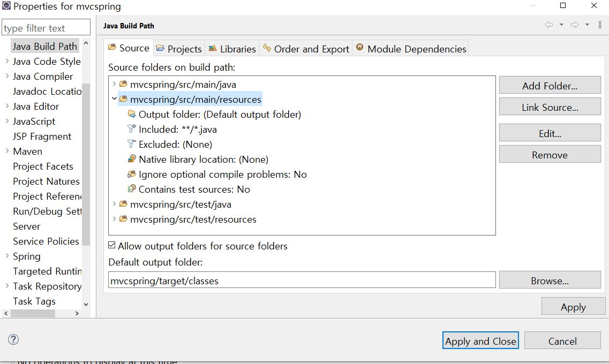This screenshot has height=364, width=609.
Task: Toggle Allow output folders for source folders
Action: pyautogui.click(x=112, y=245)
